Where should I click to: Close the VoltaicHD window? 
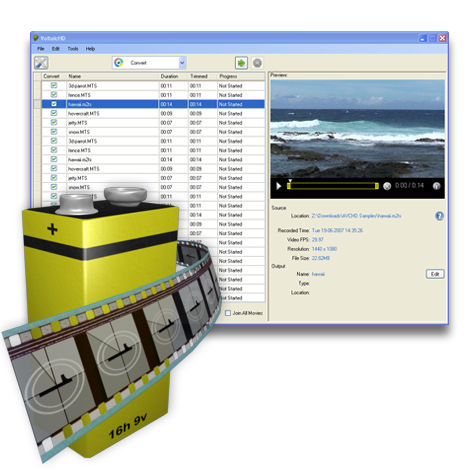click(442, 38)
